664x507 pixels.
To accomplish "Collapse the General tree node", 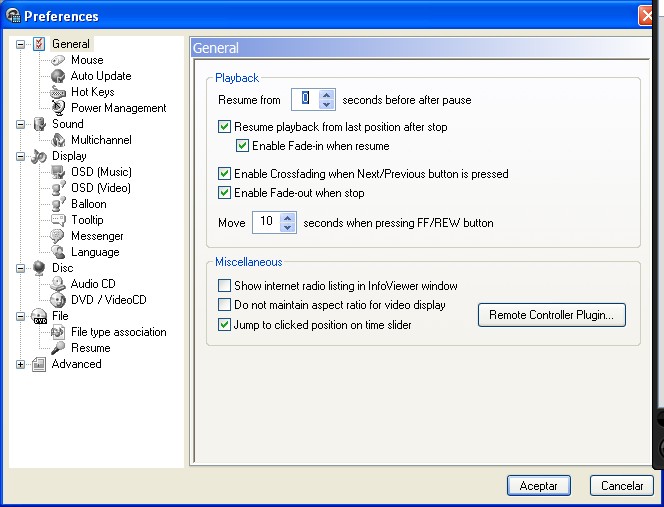I will tap(20, 44).
